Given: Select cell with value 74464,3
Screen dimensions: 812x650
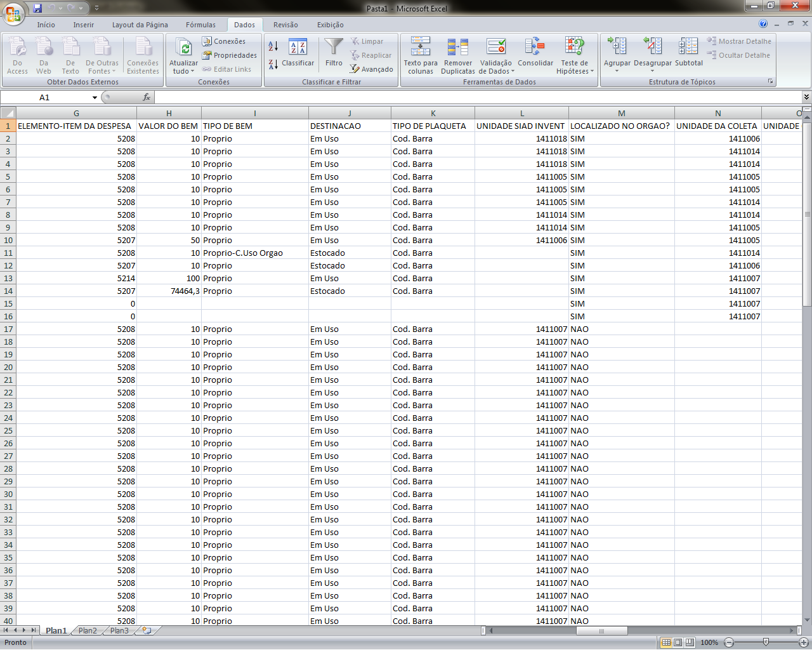Looking at the screenshot, I should [x=169, y=291].
